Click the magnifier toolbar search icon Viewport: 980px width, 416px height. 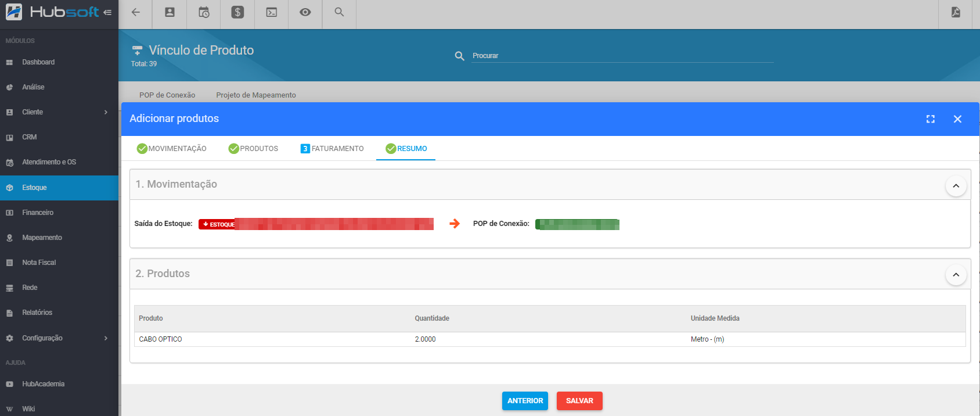[x=340, y=12]
